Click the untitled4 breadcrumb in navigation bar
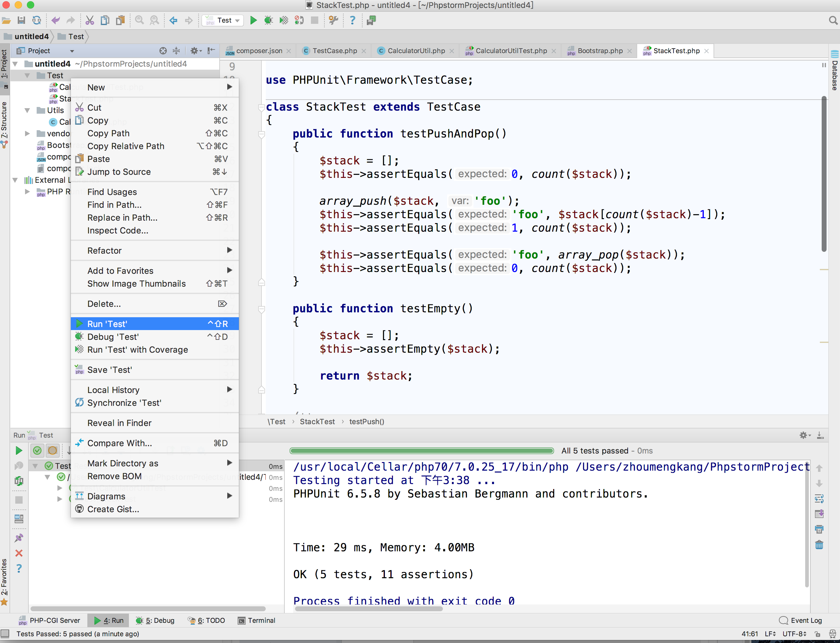Viewport: 840px width, 643px height. tap(27, 36)
